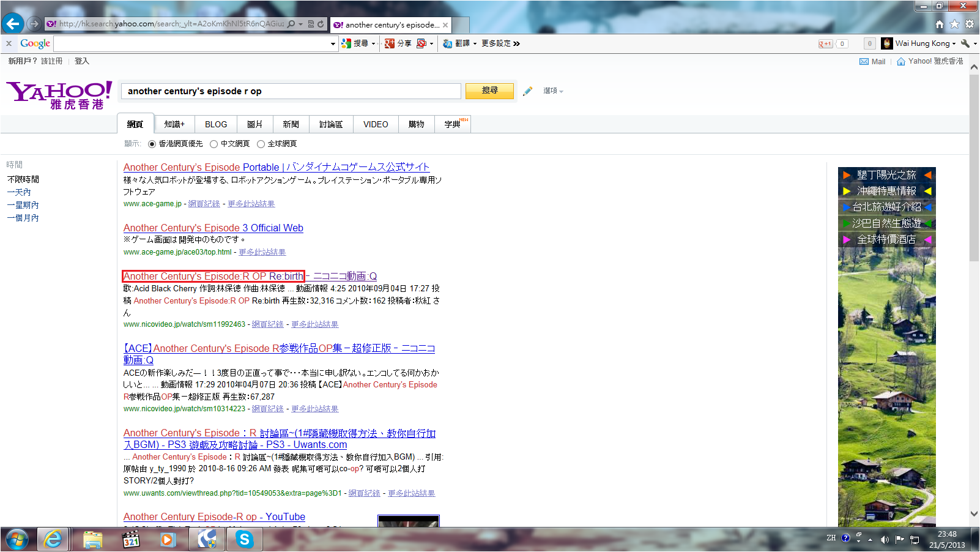This screenshot has width=980, height=552.
Task: Click the Yahoo search query input box
Action: point(291,91)
